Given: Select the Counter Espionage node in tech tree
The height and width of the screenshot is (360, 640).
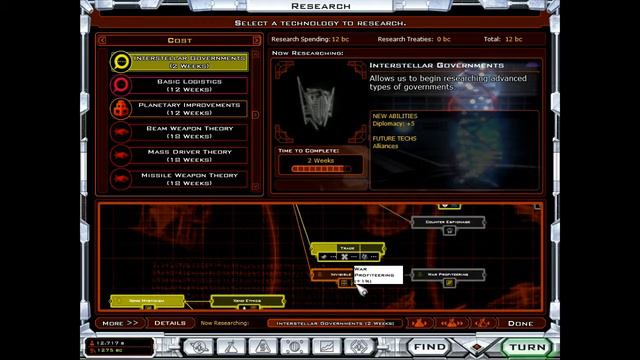Looking at the screenshot, I should click(x=448, y=222).
